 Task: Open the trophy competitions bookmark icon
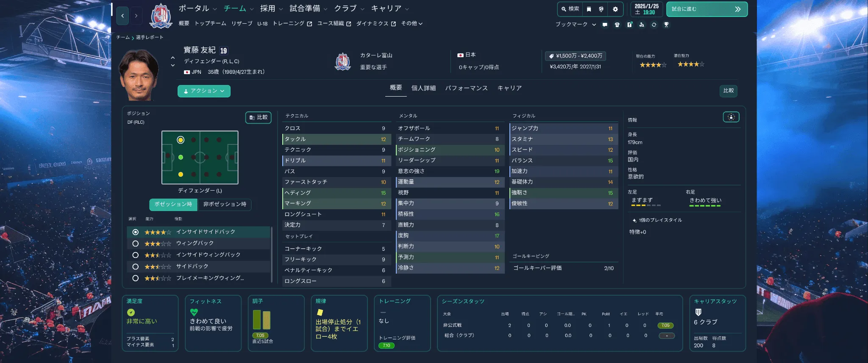click(x=666, y=25)
